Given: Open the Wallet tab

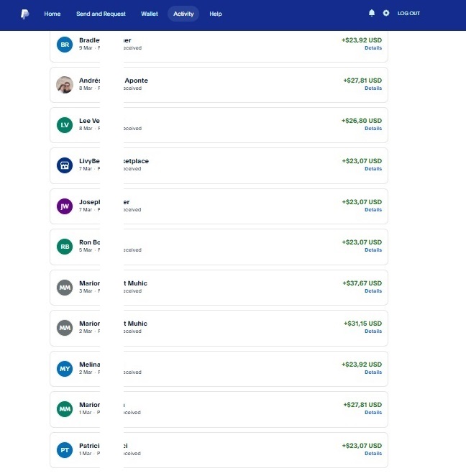Looking at the screenshot, I should 150,14.
